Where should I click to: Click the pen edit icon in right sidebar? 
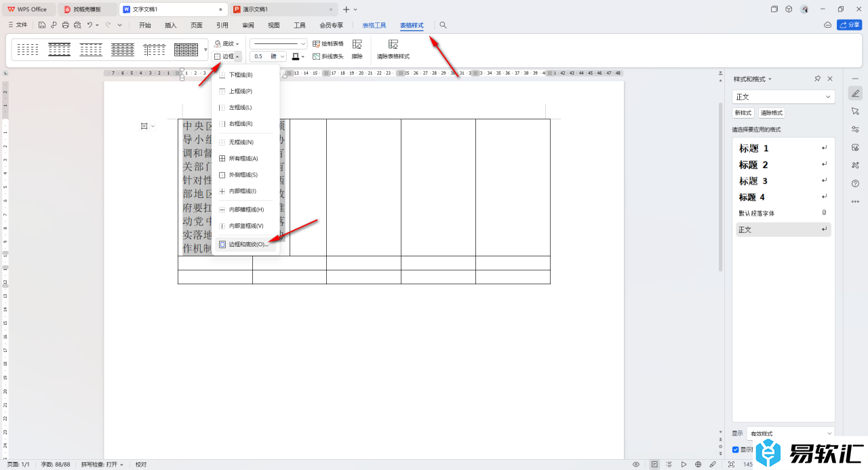[x=855, y=93]
